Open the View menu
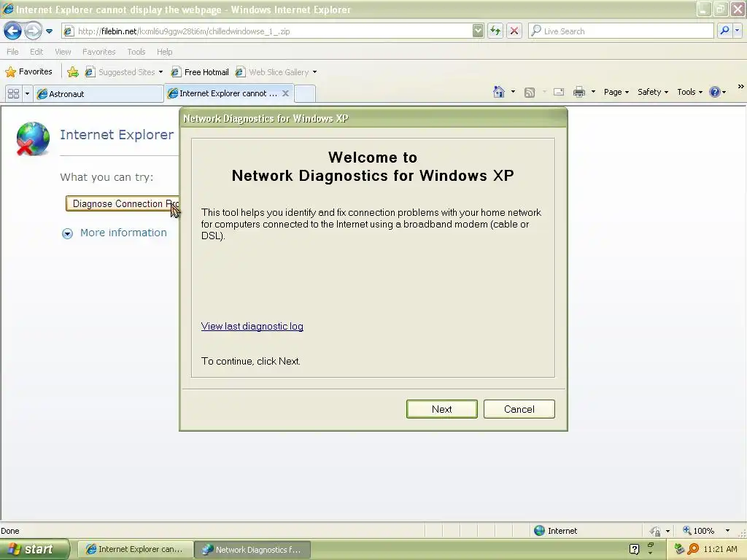 [63, 52]
